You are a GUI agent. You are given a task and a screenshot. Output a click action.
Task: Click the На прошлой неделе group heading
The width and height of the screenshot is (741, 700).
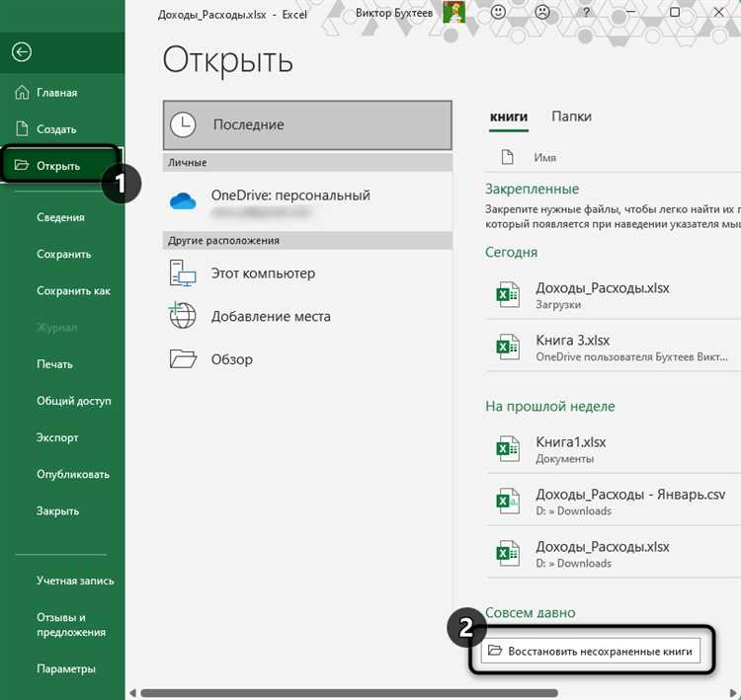click(x=550, y=406)
